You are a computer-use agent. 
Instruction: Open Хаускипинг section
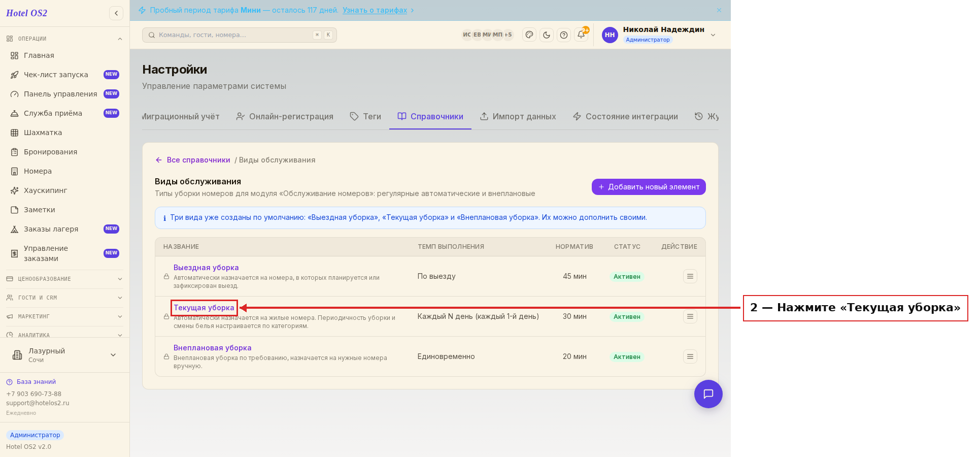64,190
